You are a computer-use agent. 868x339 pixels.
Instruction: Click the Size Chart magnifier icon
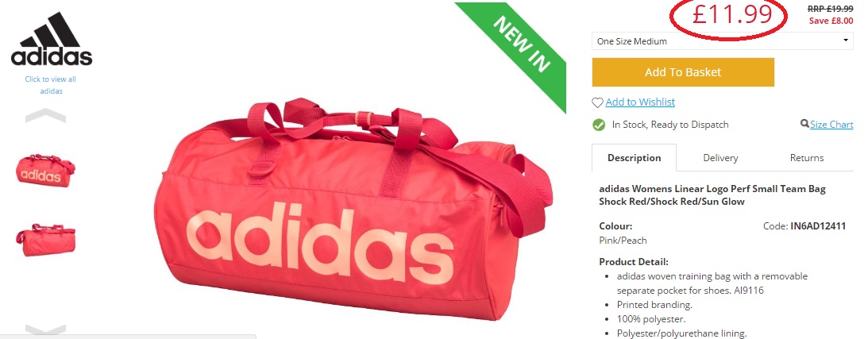[805, 124]
